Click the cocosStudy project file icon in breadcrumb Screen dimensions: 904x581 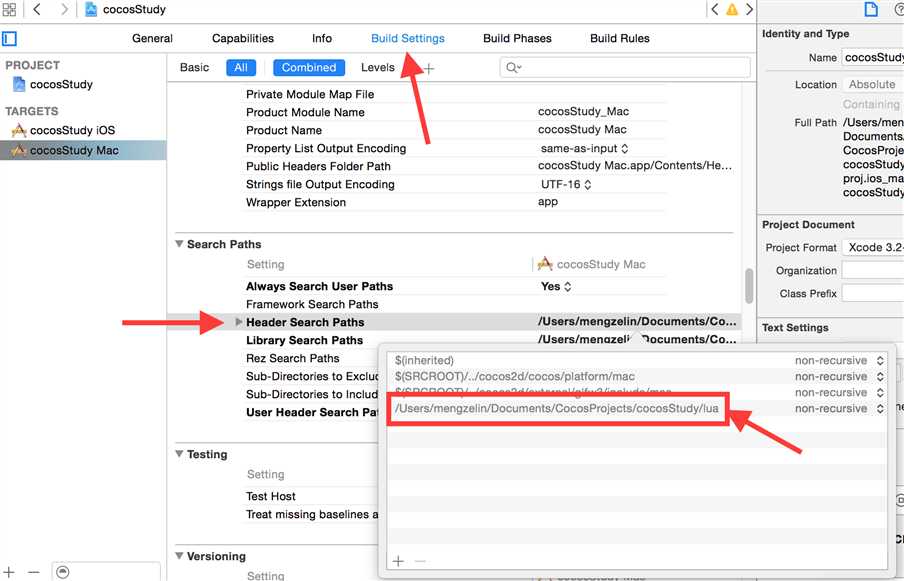91,9
